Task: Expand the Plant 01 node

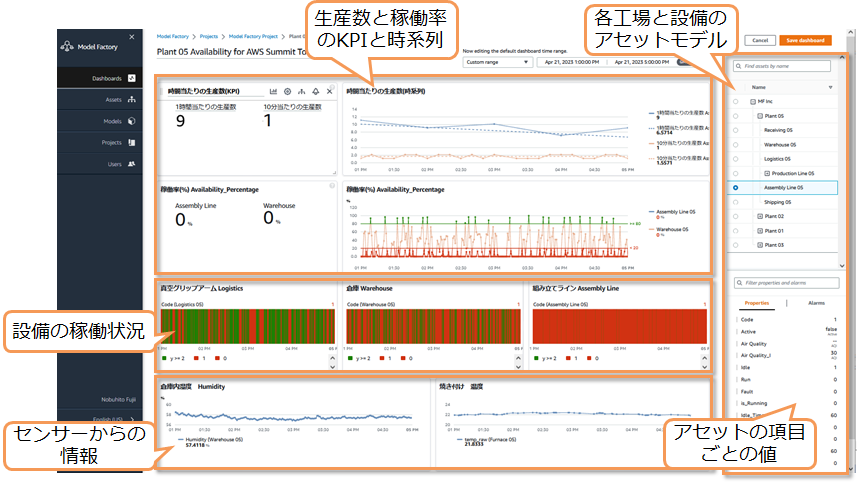Action: 760,231
